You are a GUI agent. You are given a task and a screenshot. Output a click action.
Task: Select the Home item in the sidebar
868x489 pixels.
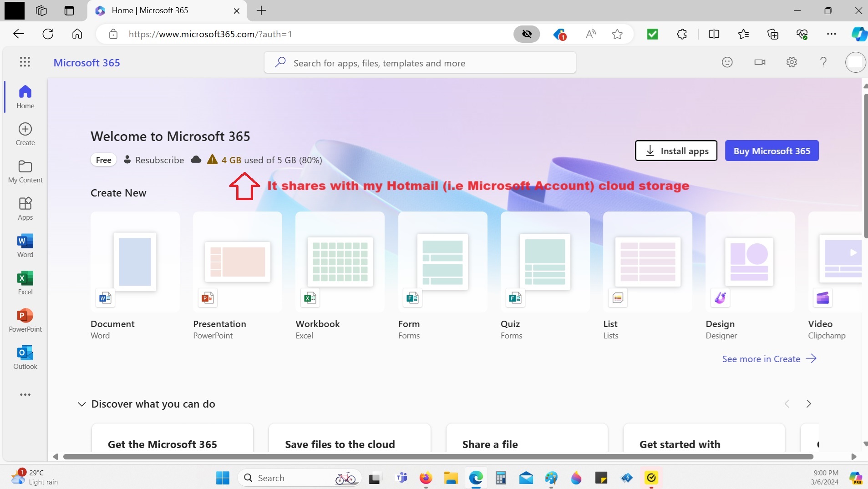coord(25,96)
